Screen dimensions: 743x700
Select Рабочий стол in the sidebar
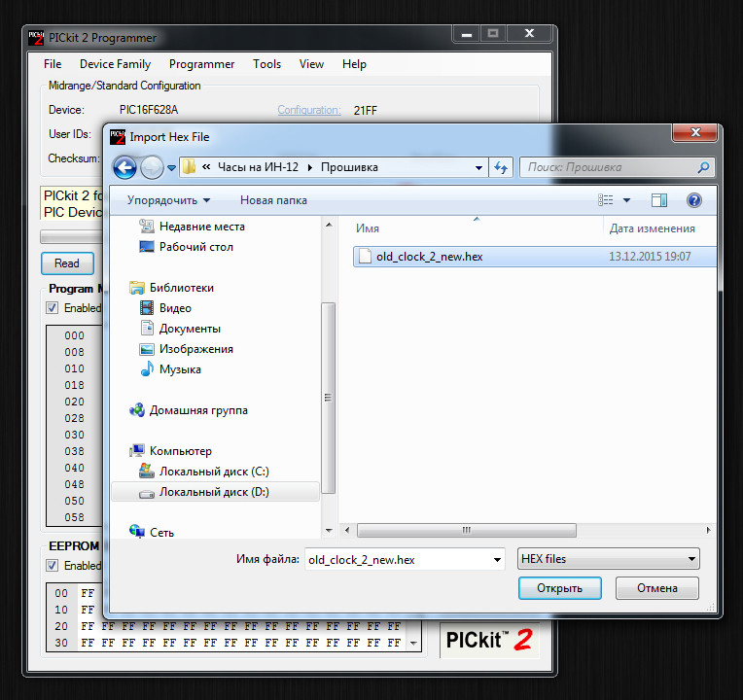196,247
